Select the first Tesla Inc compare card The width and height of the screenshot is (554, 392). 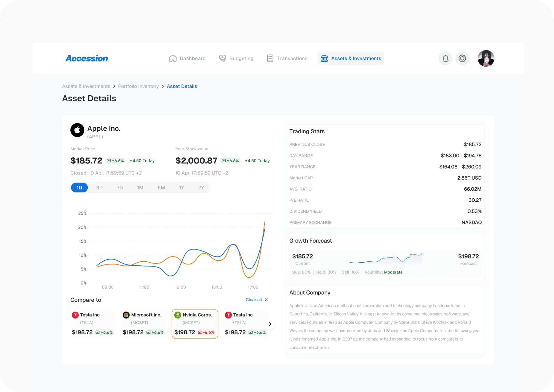(x=93, y=324)
